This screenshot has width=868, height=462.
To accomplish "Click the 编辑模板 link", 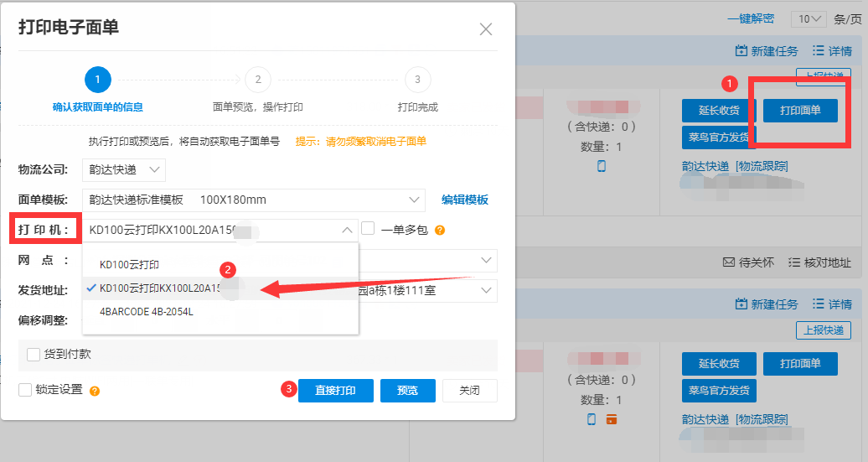I will tap(465, 200).
